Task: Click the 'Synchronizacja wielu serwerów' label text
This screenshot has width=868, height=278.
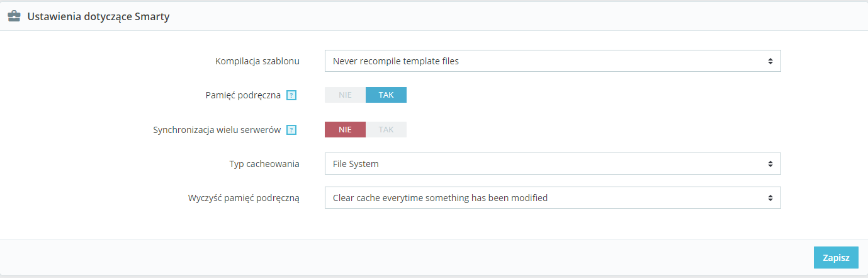Action: click(217, 130)
